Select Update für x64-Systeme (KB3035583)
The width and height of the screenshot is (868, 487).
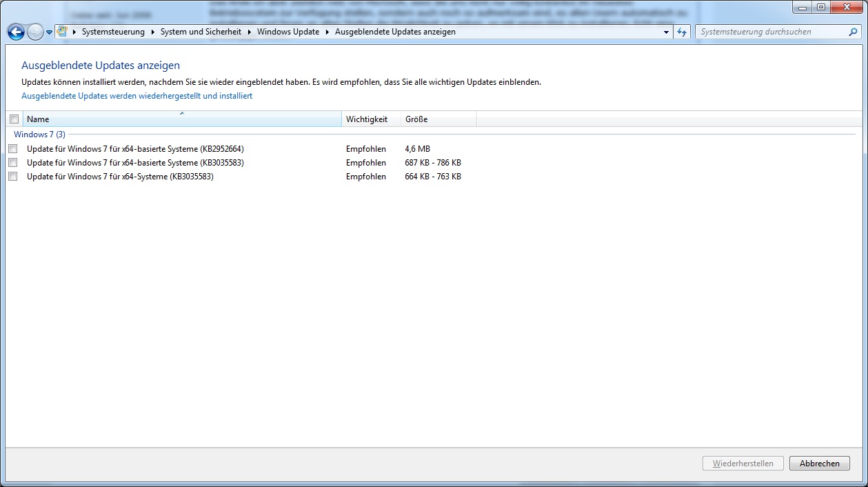120,177
